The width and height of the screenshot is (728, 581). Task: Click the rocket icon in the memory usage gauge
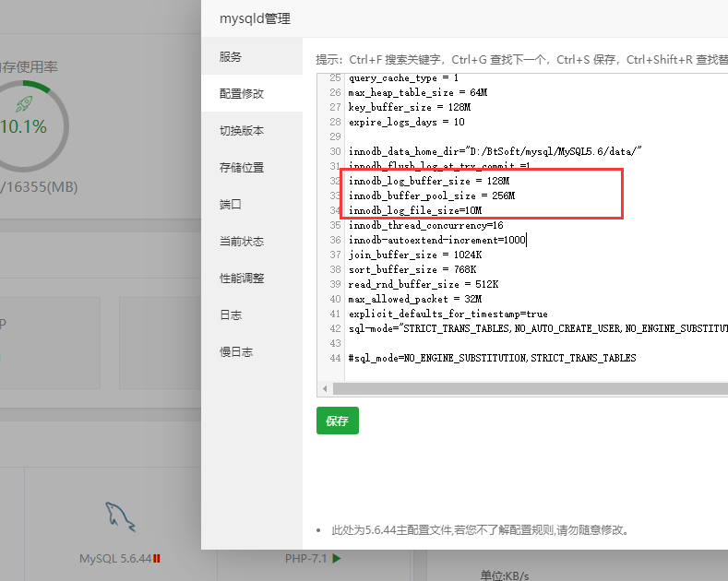coord(24,104)
